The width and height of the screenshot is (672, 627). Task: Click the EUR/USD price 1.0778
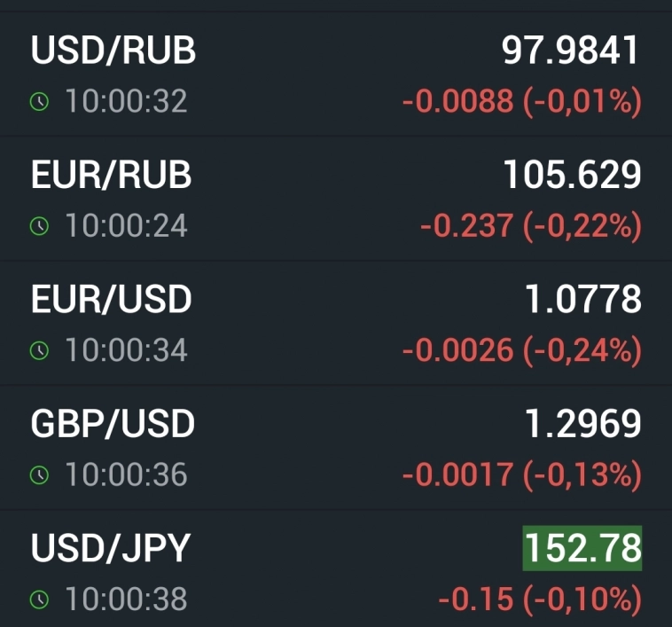coord(583,300)
